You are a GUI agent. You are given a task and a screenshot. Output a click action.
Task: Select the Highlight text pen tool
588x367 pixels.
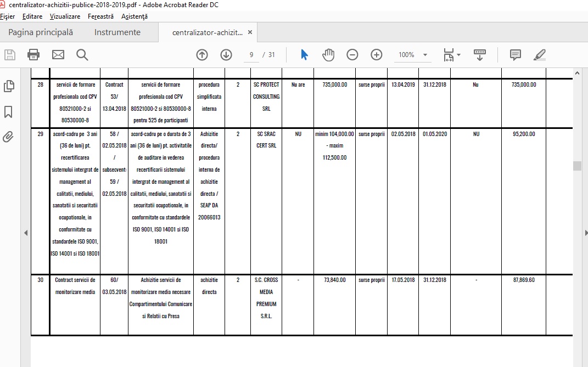pos(539,55)
